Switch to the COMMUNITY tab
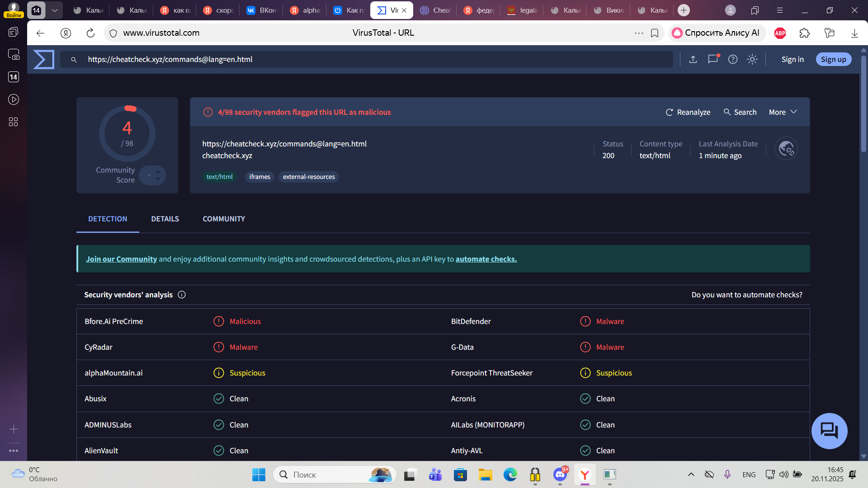This screenshot has height=488, width=868. (x=224, y=219)
